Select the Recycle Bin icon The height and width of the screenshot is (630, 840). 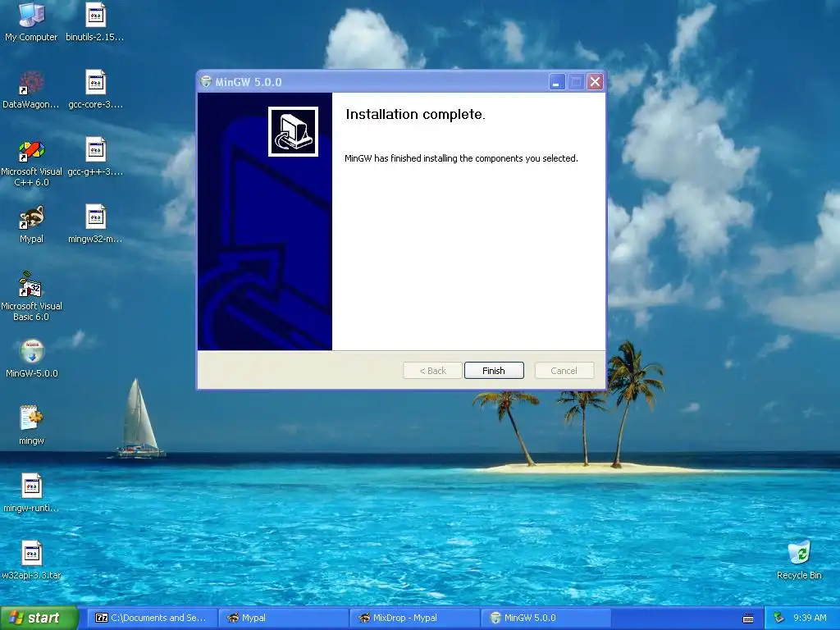(x=799, y=560)
